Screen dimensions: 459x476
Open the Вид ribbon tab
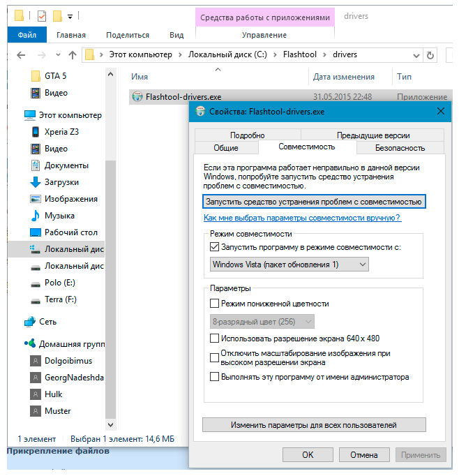176,35
